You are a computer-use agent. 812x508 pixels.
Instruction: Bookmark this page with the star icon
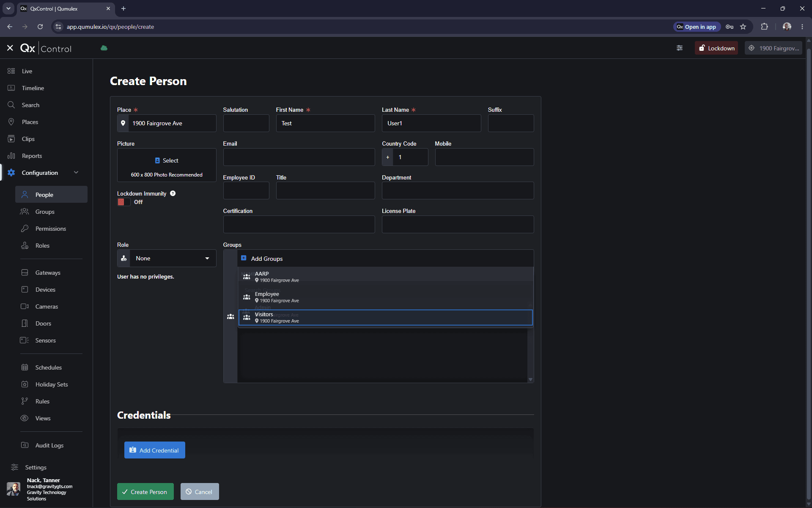743,27
